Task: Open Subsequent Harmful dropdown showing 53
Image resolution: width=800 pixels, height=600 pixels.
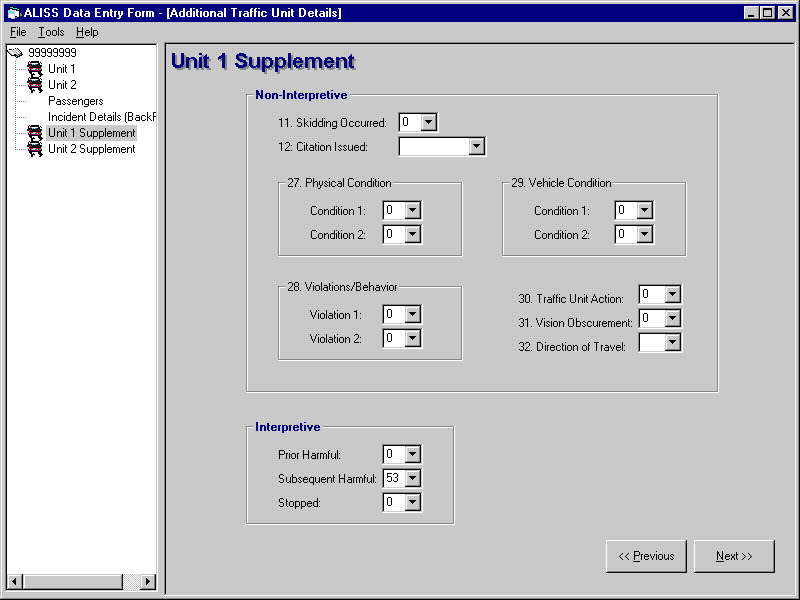Action: tap(413, 478)
